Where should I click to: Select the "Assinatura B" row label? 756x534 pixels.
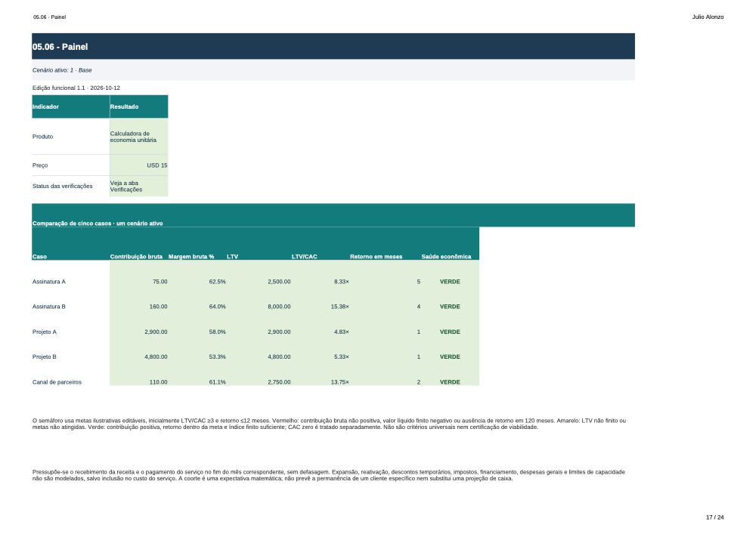[x=49, y=307]
